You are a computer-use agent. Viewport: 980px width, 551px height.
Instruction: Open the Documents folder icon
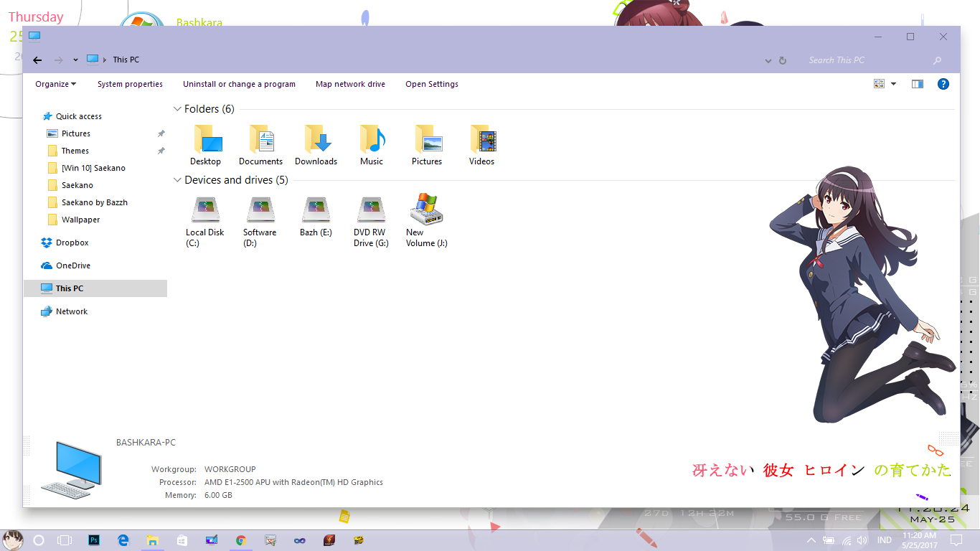click(261, 138)
